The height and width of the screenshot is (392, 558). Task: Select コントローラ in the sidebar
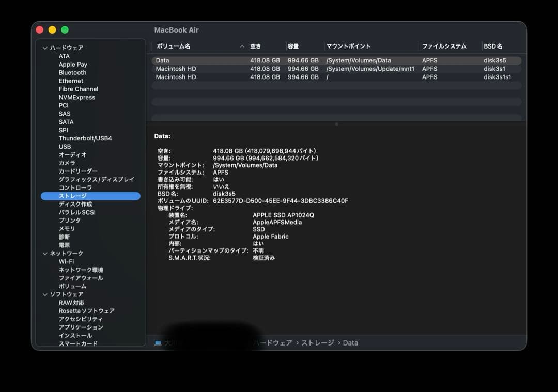(75, 187)
